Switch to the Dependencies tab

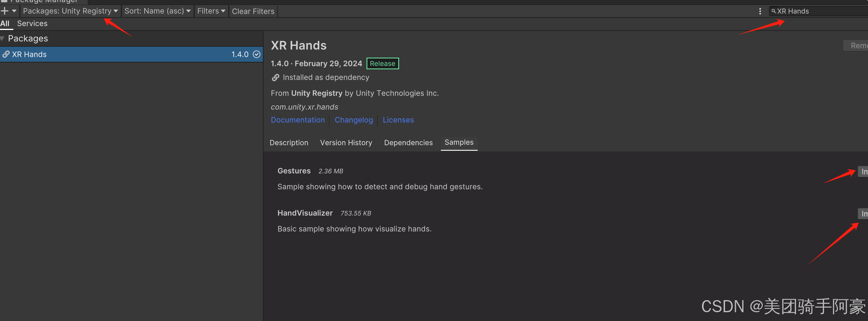click(408, 143)
